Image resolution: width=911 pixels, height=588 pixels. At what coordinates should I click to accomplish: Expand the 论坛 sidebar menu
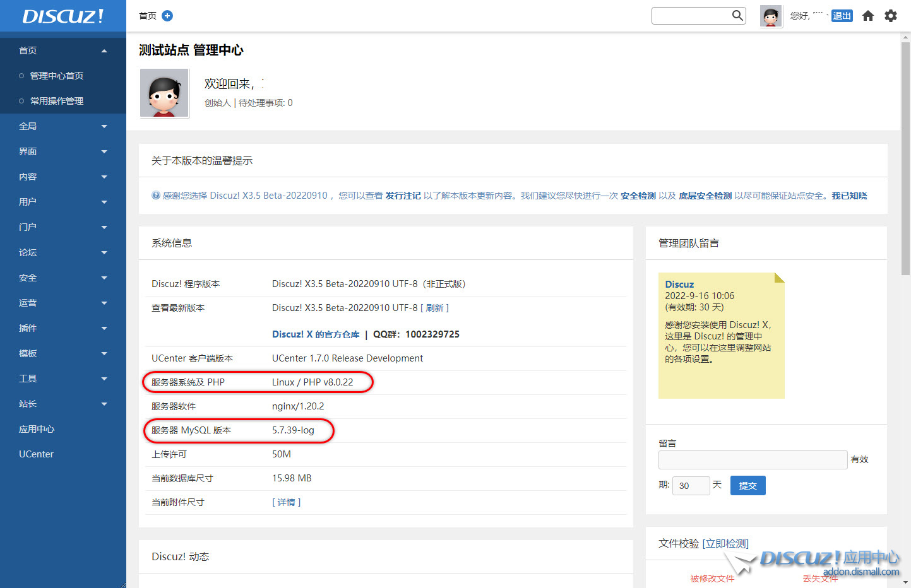[x=63, y=252]
